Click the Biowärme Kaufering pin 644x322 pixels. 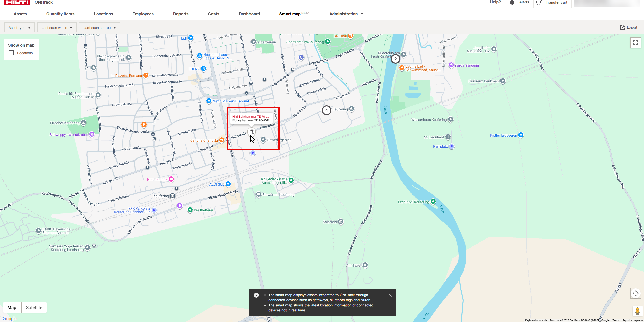(x=258, y=194)
